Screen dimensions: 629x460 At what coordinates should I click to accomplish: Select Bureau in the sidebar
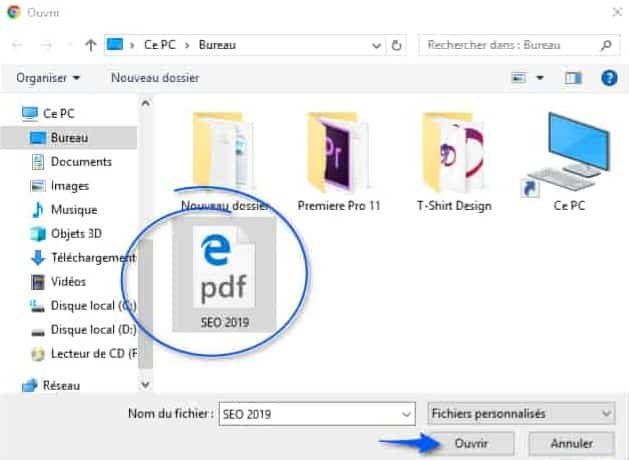[68, 138]
